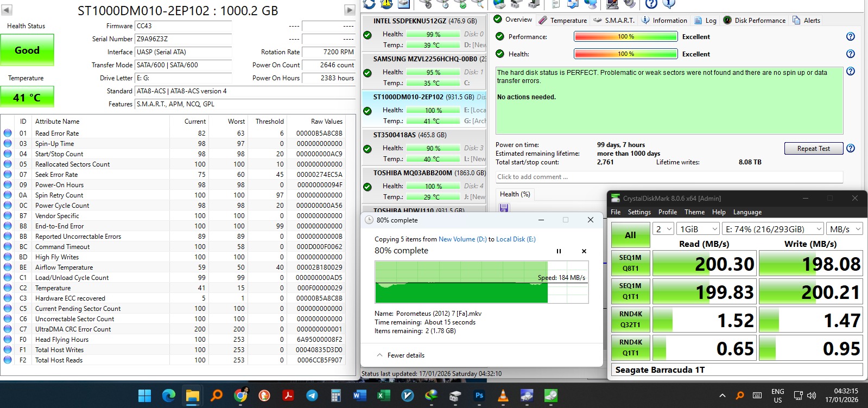Open VLC media player from the taskbar
Image resolution: width=868 pixels, height=408 pixels.
pyautogui.click(x=503, y=396)
